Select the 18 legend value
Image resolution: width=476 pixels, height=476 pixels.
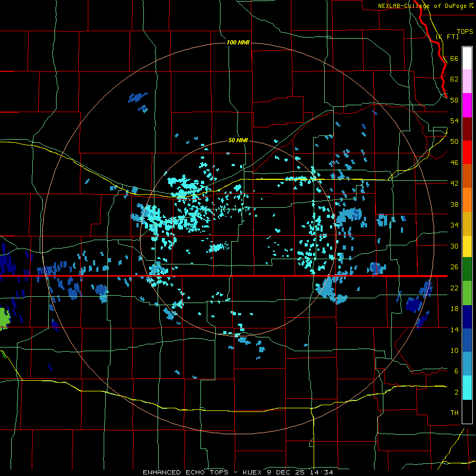click(x=454, y=309)
